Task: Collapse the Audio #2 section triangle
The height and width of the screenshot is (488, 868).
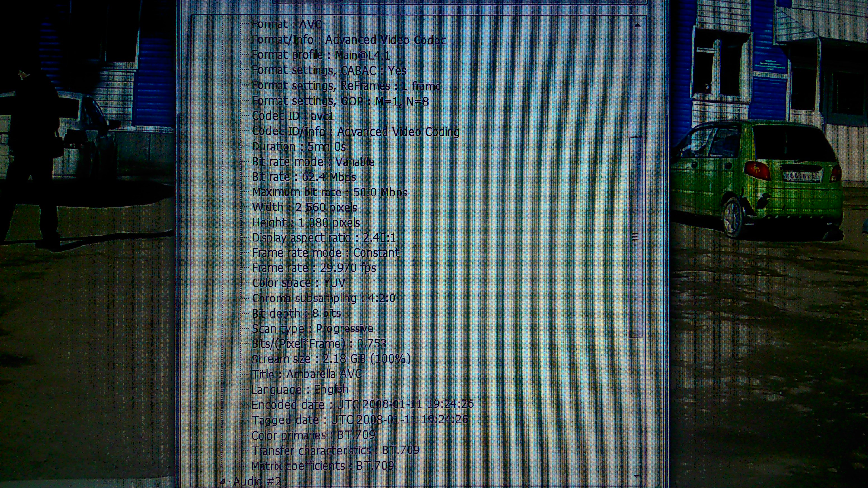Action: 223,482
